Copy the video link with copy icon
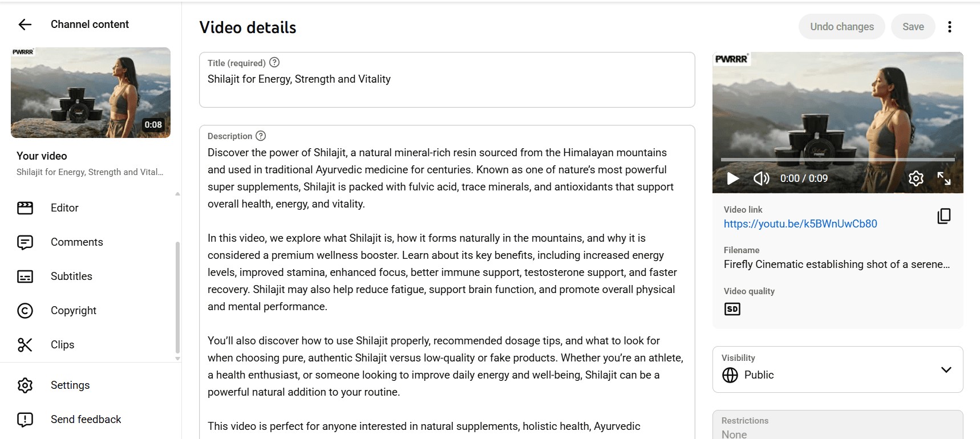 (x=944, y=216)
